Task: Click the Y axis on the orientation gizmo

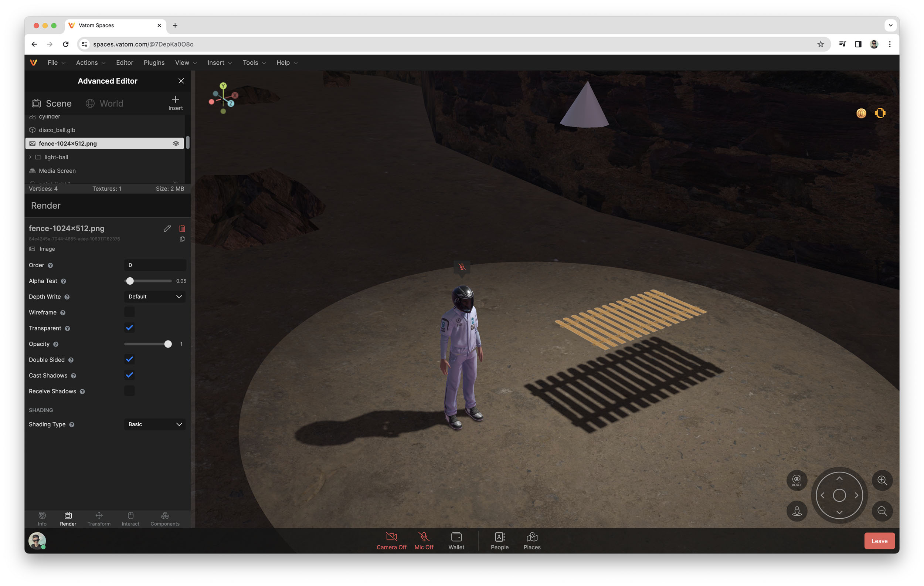Action: (x=223, y=86)
